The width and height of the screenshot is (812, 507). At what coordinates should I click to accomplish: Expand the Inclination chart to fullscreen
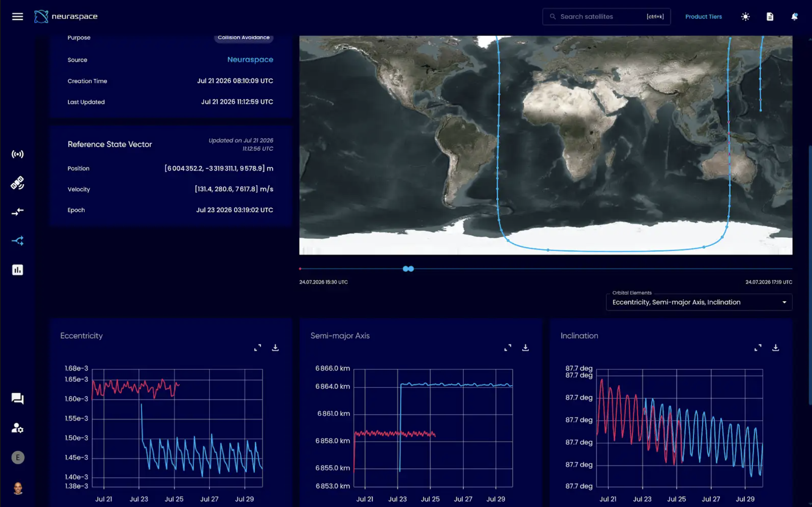point(758,348)
